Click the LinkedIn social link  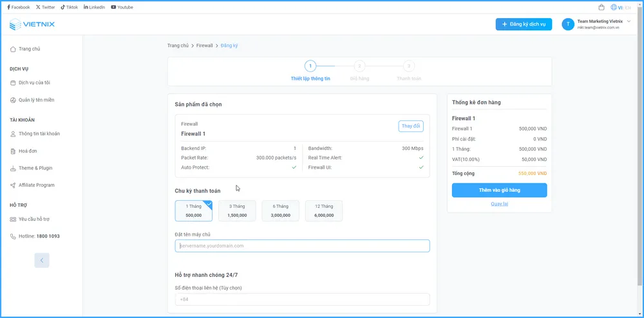(94, 7)
